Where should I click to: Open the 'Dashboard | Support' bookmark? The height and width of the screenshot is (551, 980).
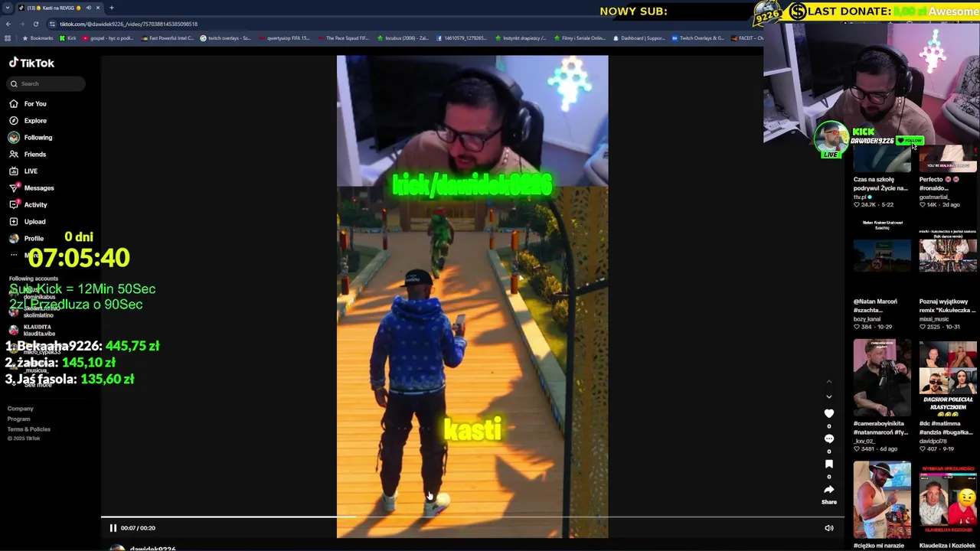click(x=638, y=37)
